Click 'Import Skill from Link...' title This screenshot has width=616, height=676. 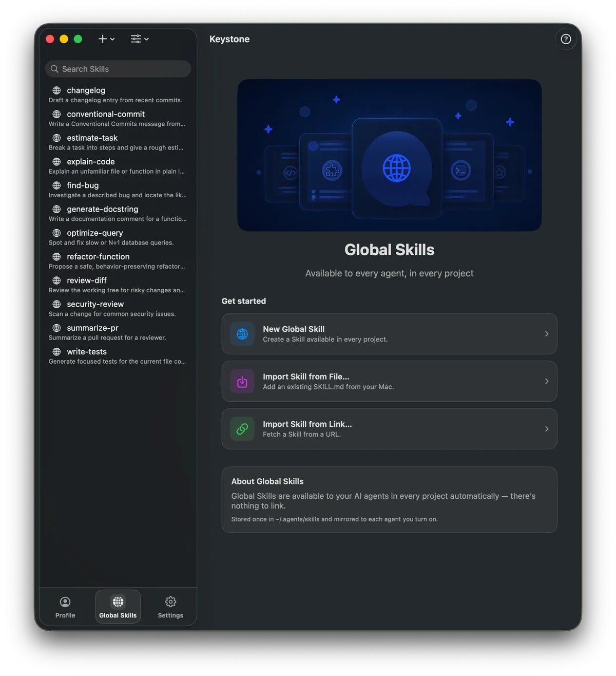pyautogui.click(x=307, y=424)
